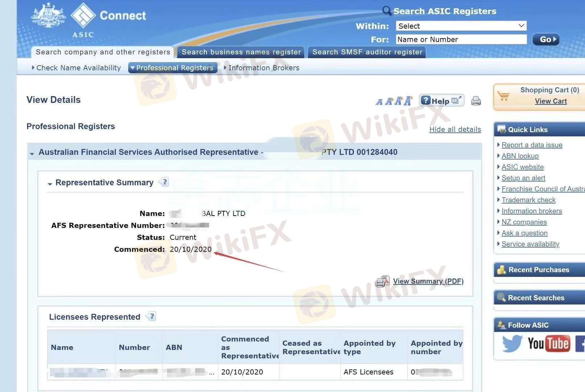The image size is (585, 392).
Task: Click the Name or Number search field
Action: (x=461, y=39)
